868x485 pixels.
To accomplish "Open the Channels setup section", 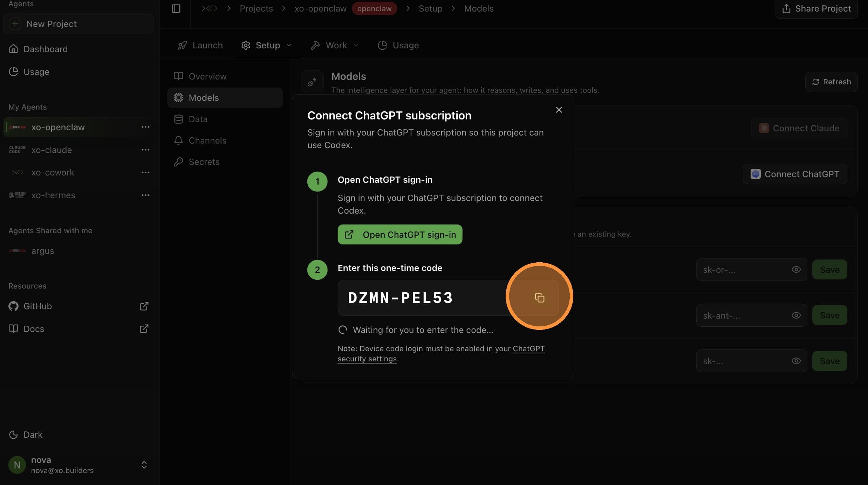I will (225, 140).
